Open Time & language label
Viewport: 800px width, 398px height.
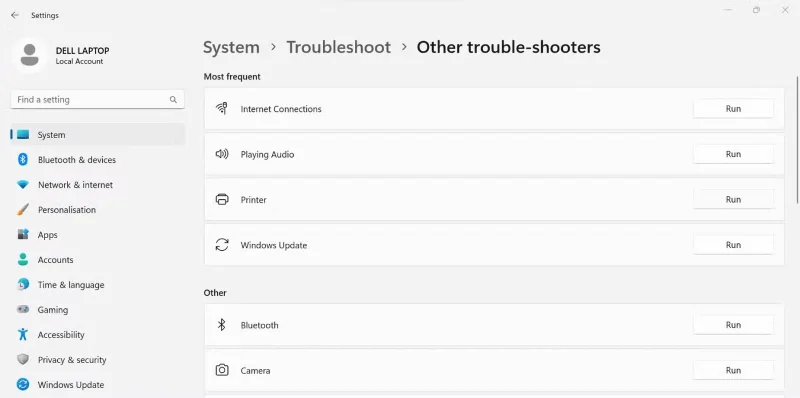(x=71, y=285)
